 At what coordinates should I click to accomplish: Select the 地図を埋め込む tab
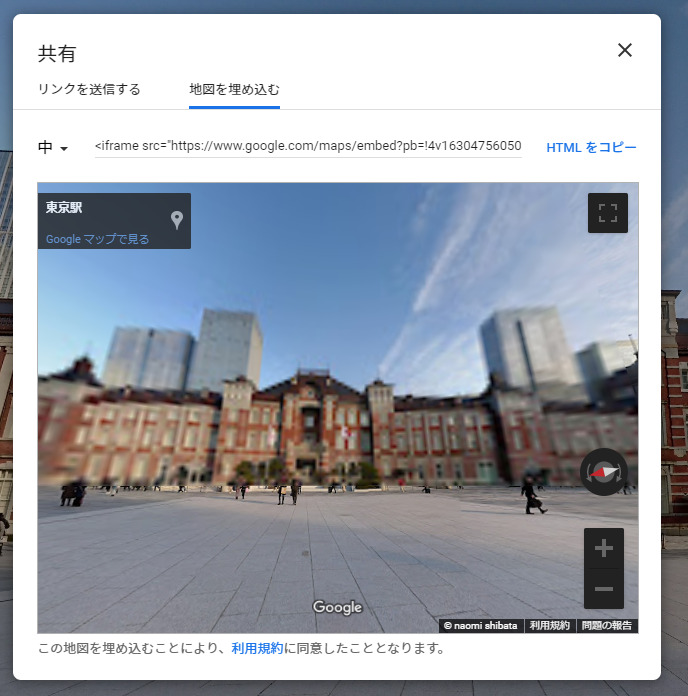tap(234, 89)
